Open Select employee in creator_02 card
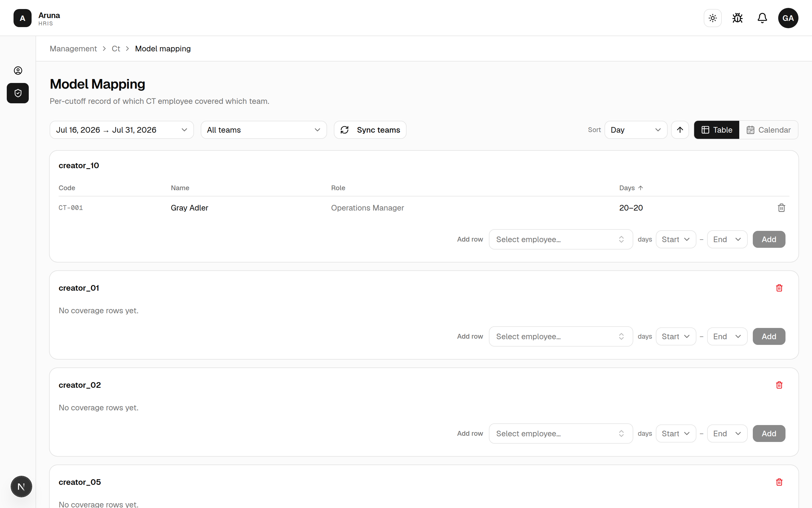Viewport: 812px width, 508px height. [x=561, y=434]
